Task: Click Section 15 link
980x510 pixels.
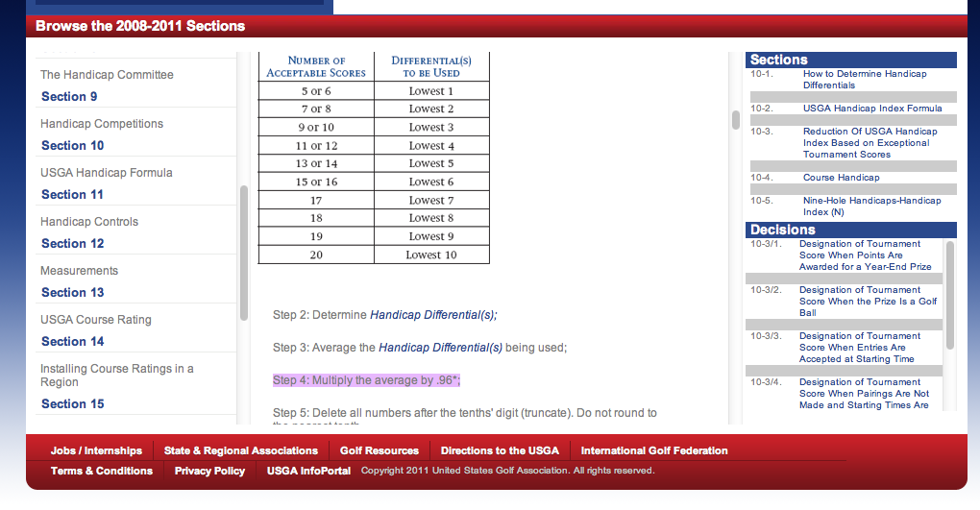Action: click(72, 403)
